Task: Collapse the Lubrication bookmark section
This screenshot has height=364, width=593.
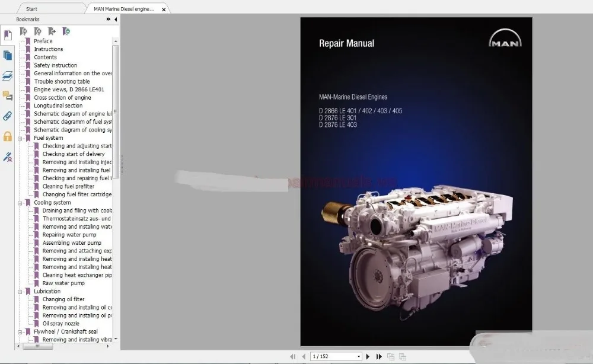Action: [21, 291]
